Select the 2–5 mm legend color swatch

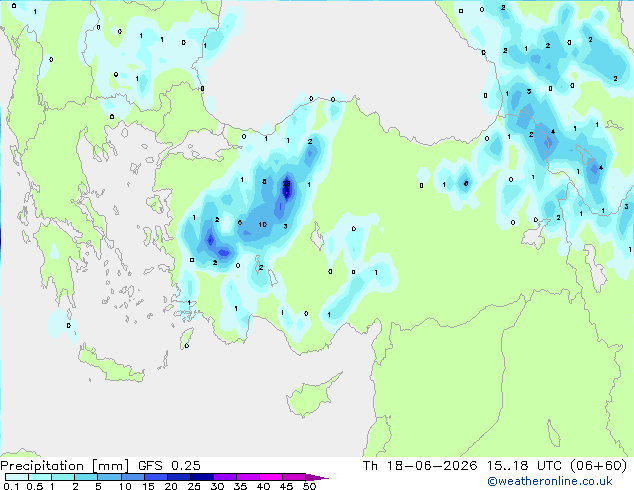(86, 477)
